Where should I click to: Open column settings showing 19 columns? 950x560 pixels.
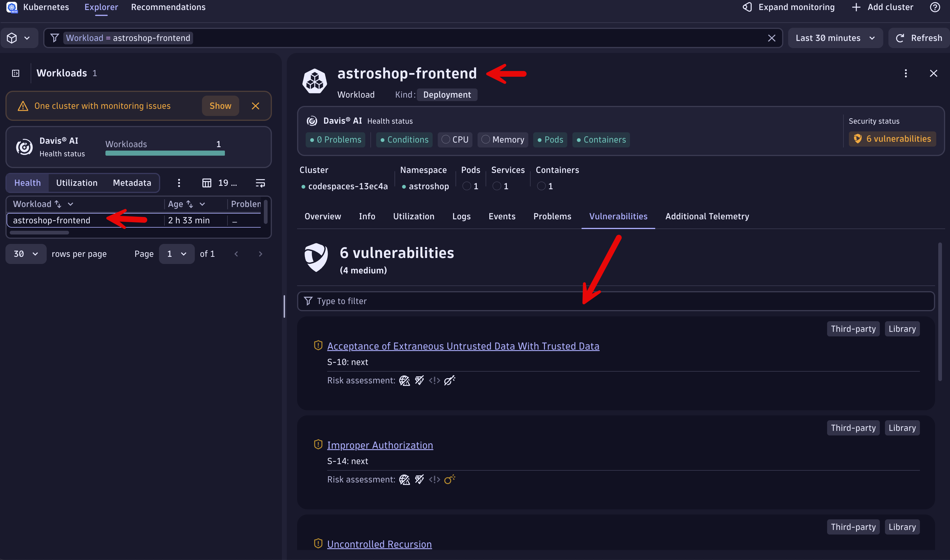[220, 183]
